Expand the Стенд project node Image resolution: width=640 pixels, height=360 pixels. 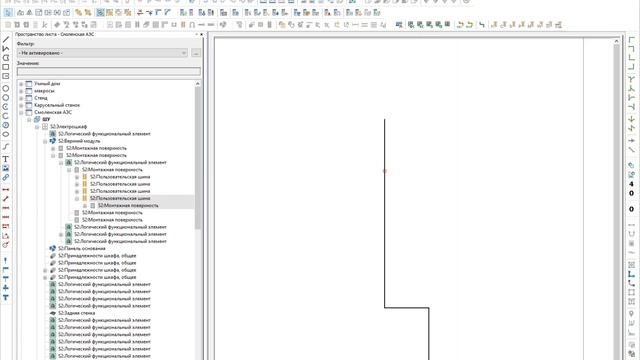pos(21,98)
